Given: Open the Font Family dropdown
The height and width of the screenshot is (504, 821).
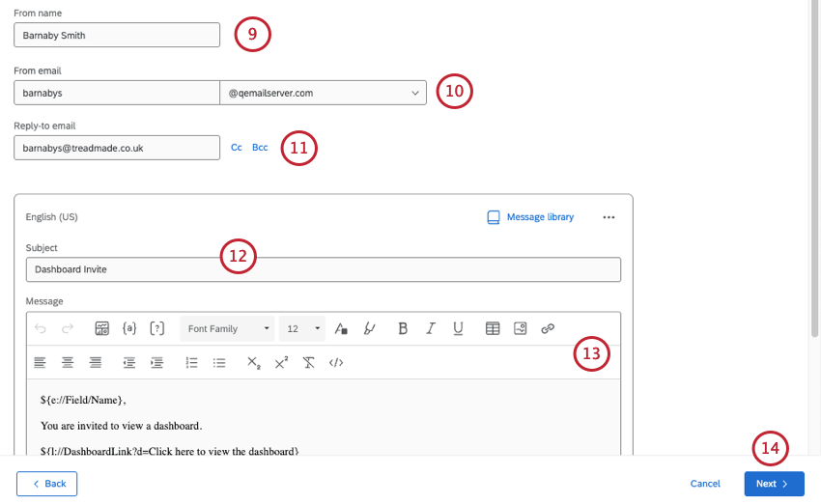Looking at the screenshot, I should coord(227,328).
